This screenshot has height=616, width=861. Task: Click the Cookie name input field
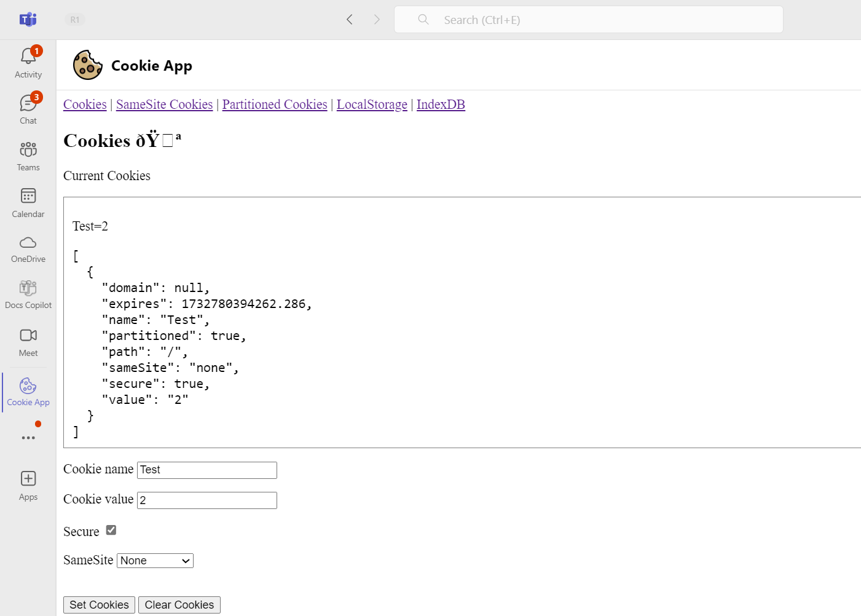tap(206, 470)
